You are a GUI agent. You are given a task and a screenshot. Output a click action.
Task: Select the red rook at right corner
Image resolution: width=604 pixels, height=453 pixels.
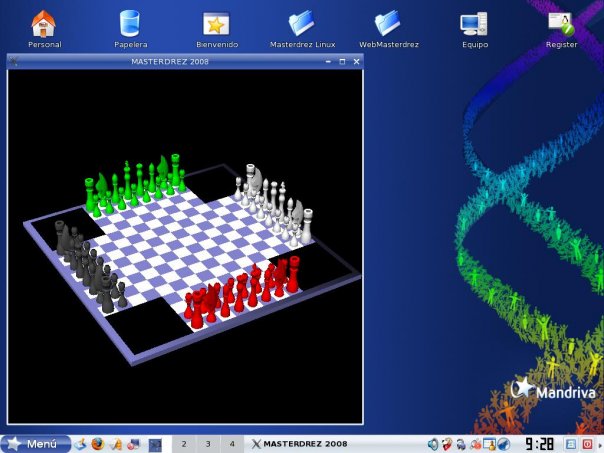(294, 275)
